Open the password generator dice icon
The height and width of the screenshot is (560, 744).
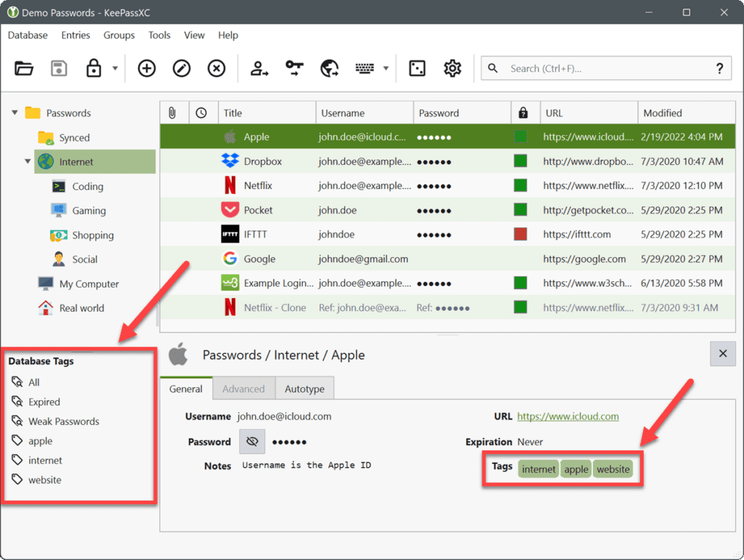(417, 68)
